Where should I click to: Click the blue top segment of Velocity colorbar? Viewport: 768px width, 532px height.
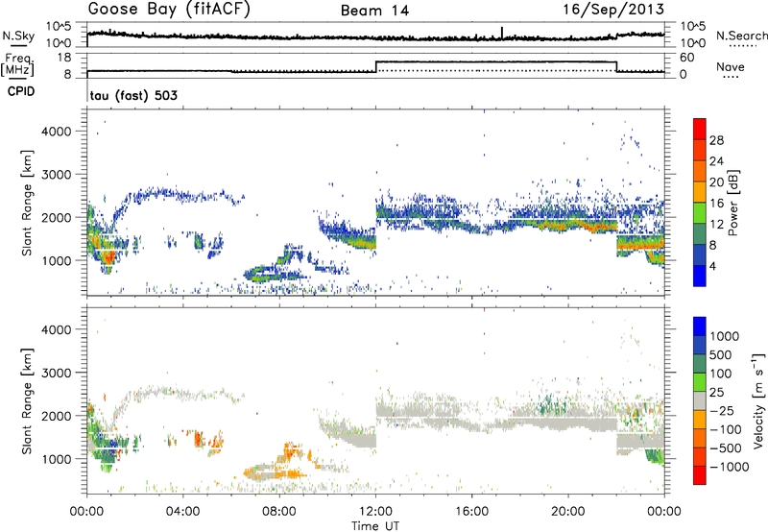(x=700, y=326)
